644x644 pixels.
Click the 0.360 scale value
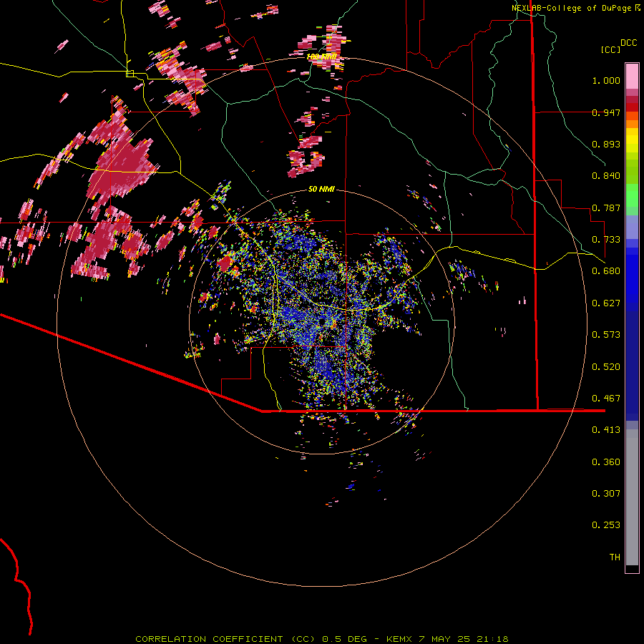pos(606,462)
